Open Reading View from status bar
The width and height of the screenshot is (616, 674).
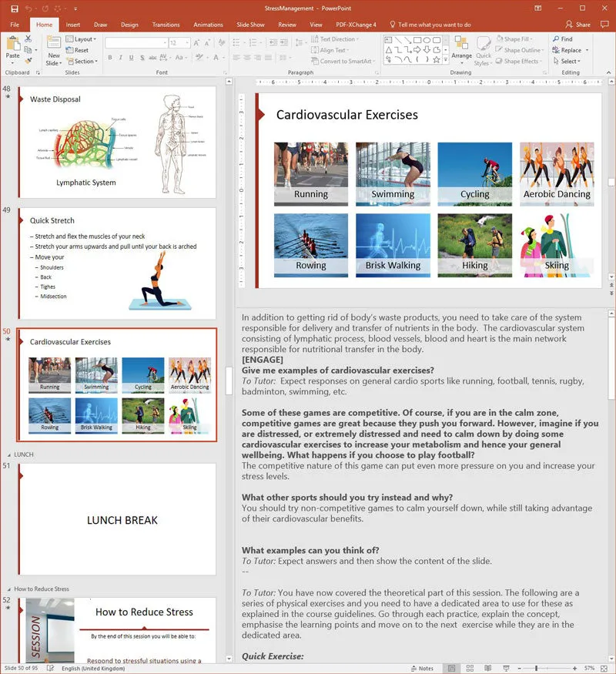coord(488,668)
